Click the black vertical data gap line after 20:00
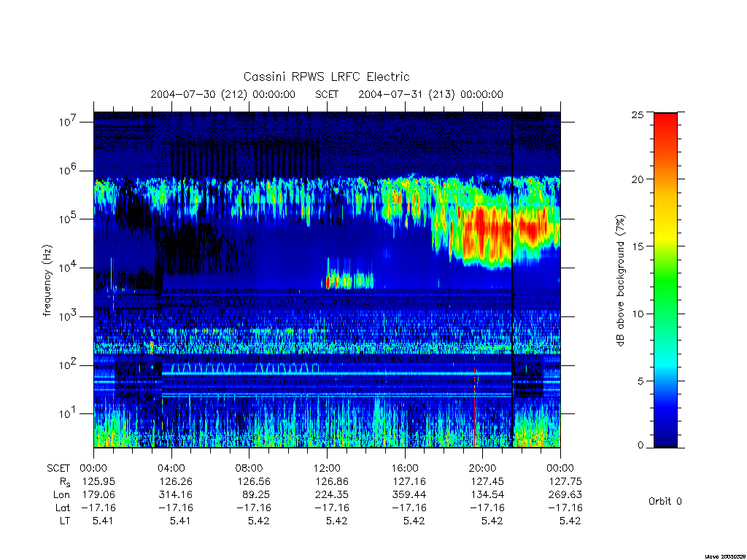 pos(512,279)
